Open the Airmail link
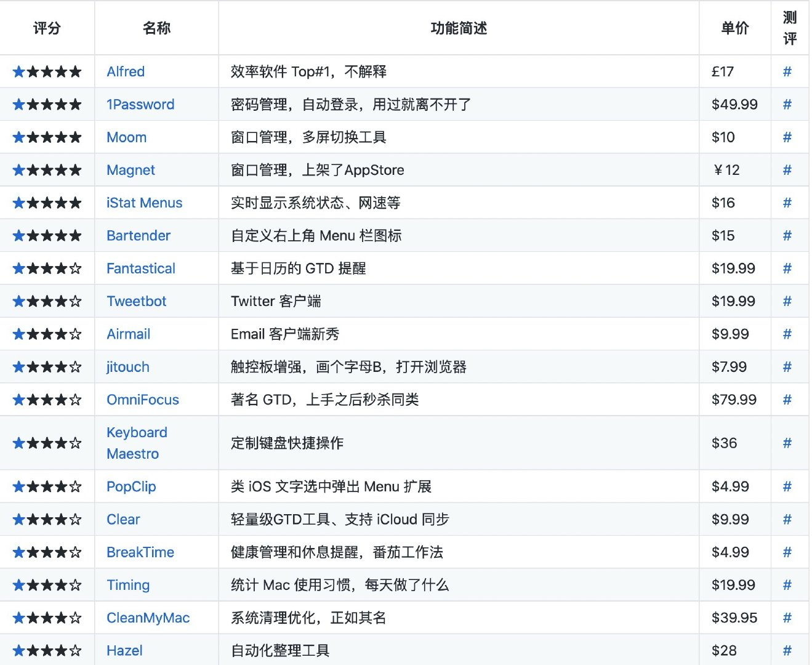Viewport: 812px width, 665px height. (x=129, y=334)
